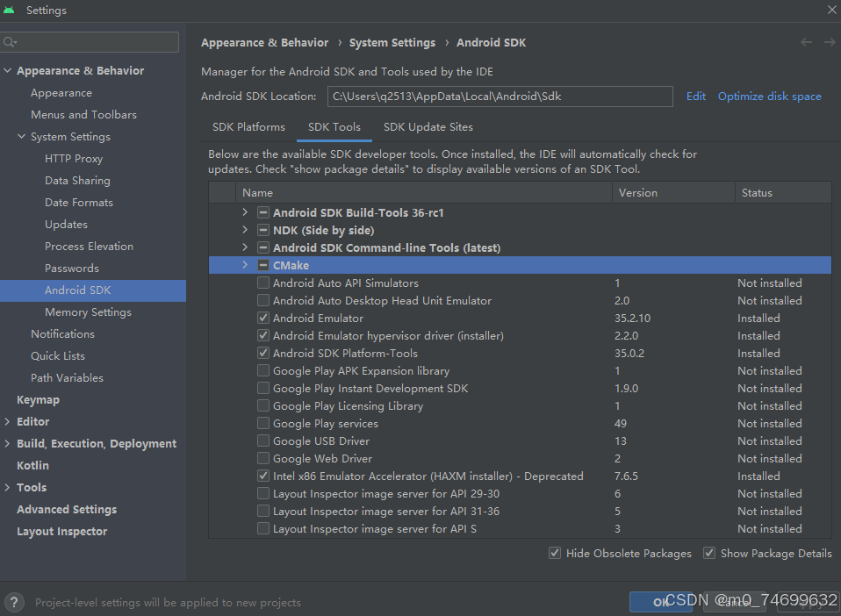Check Google Play services checkbox
The image size is (841, 616).
[x=263, y=423]
